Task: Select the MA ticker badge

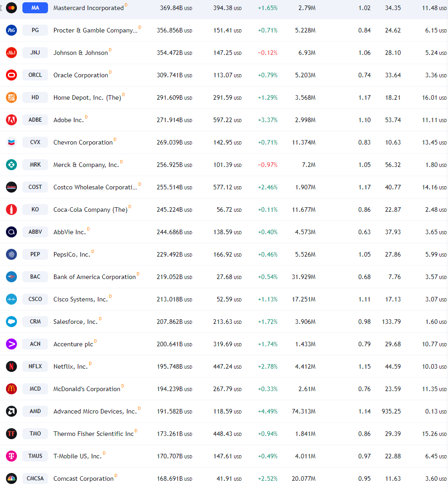Action: click(x=35, y=8)
